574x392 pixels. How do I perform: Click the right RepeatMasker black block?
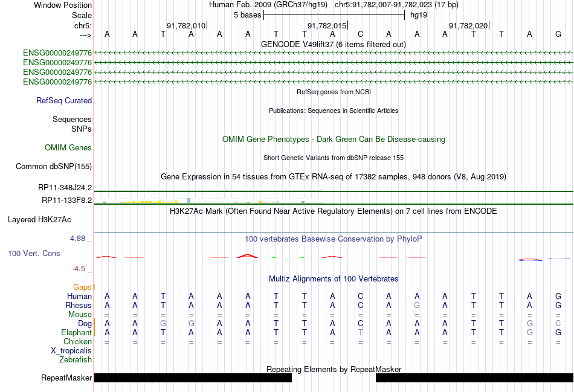[x=474, y=378]
